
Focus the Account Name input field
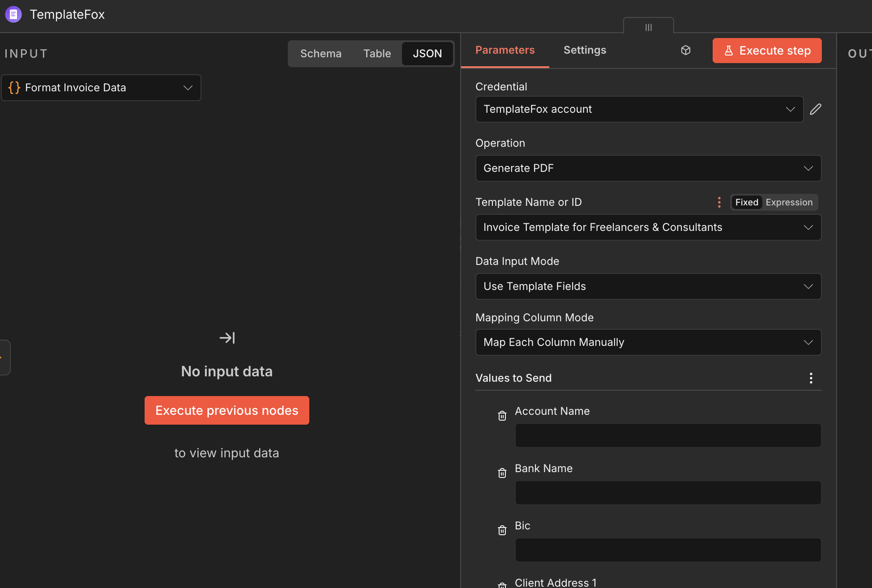coord(668,435)
